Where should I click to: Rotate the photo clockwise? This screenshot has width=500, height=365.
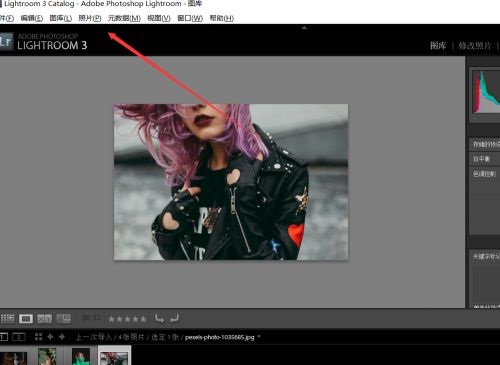coord(174,319)
